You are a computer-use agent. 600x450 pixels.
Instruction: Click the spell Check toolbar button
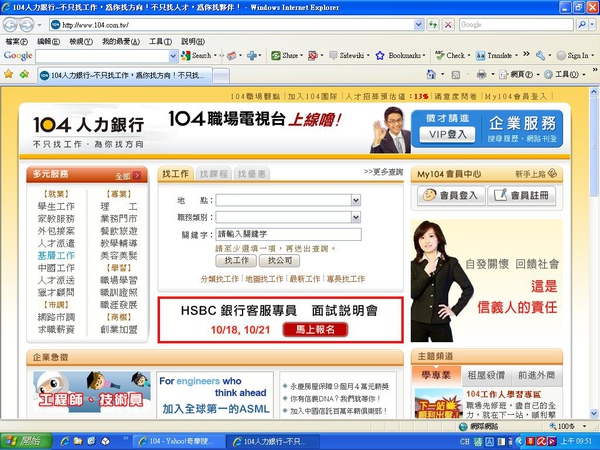[x=451, y=55]
